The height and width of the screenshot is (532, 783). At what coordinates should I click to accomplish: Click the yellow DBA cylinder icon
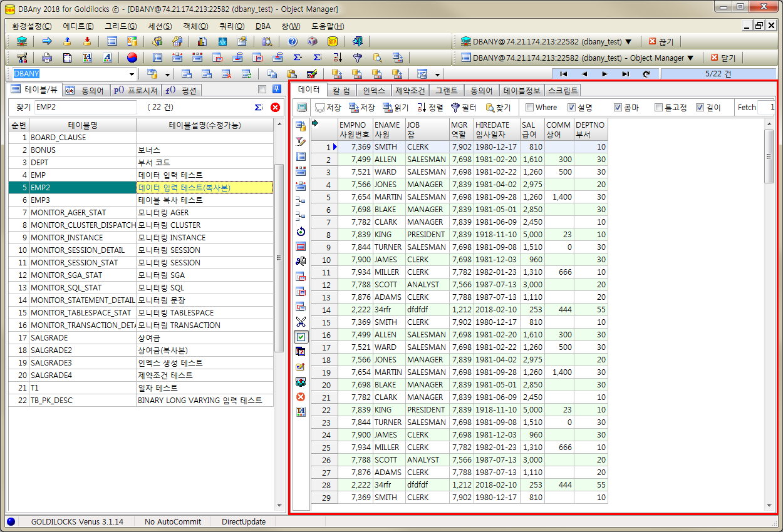pyautogui.click(x=333, y=42)
